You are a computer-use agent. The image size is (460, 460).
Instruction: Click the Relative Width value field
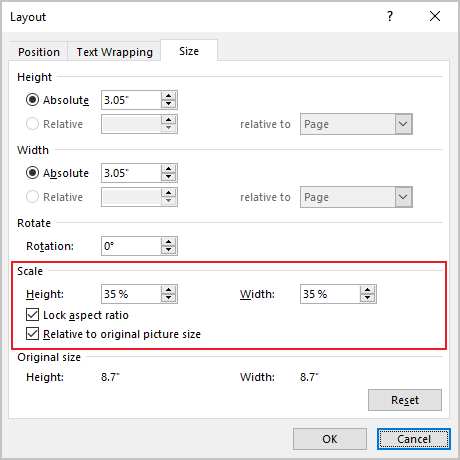[132, 197]
